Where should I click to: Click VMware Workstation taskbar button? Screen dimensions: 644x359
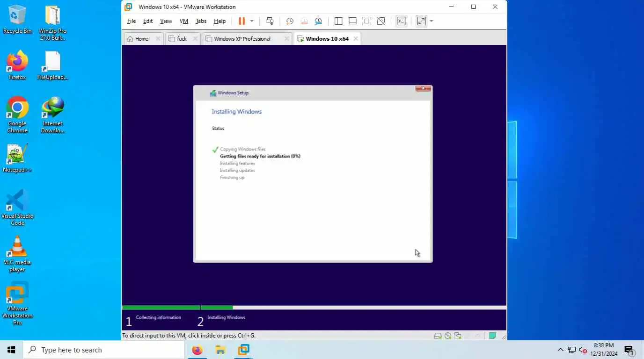tap(243, 350)
